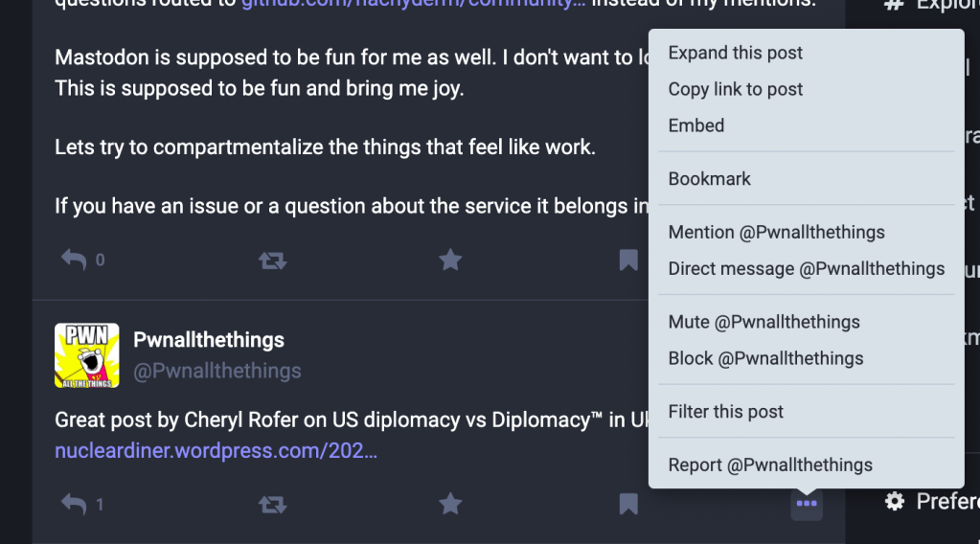
Task: Boost the upper post about compartmentalizing work
Action: (273, 260)
